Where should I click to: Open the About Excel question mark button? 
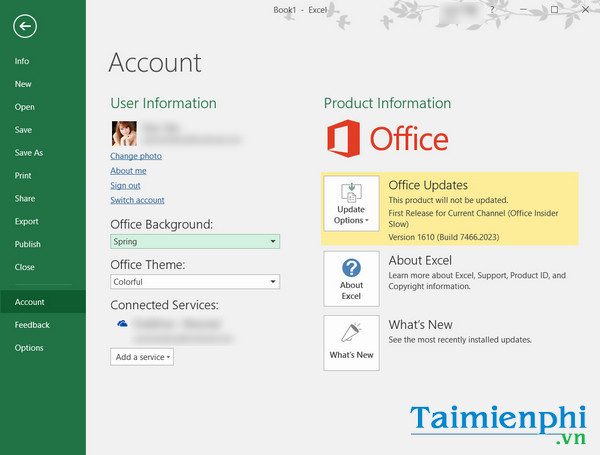tap(351, 279)
